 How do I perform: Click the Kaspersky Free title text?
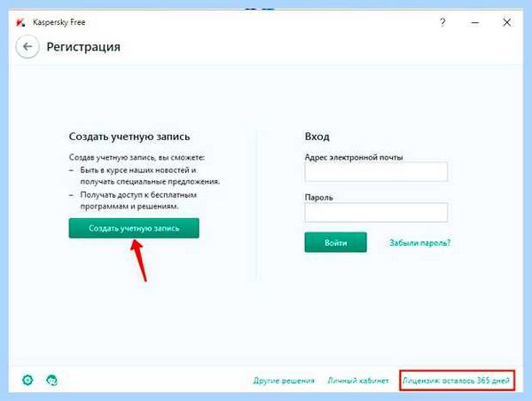coord(59,22)
